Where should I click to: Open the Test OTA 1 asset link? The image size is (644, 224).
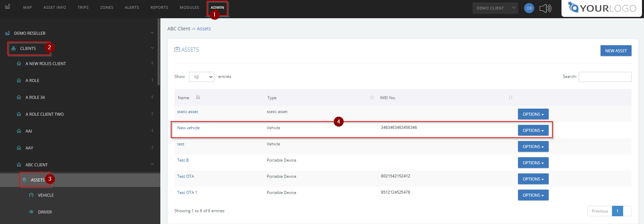[x=187, y=193]
